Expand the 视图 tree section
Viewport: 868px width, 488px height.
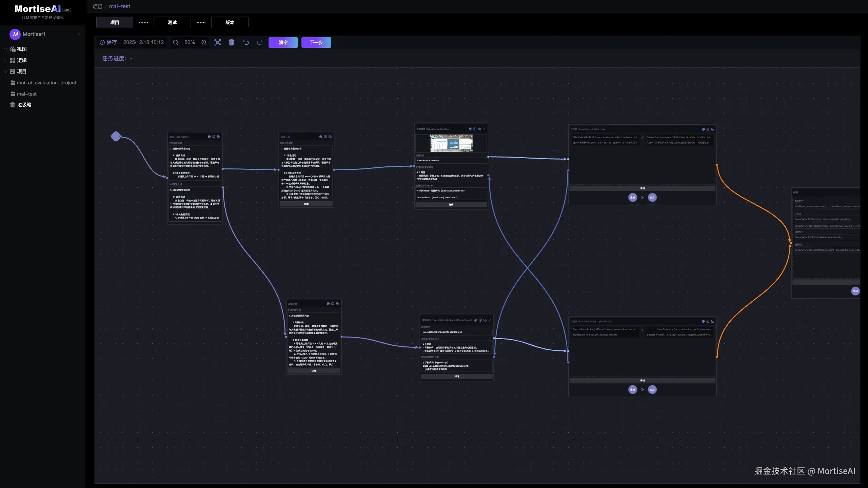(x=5, y=49)
